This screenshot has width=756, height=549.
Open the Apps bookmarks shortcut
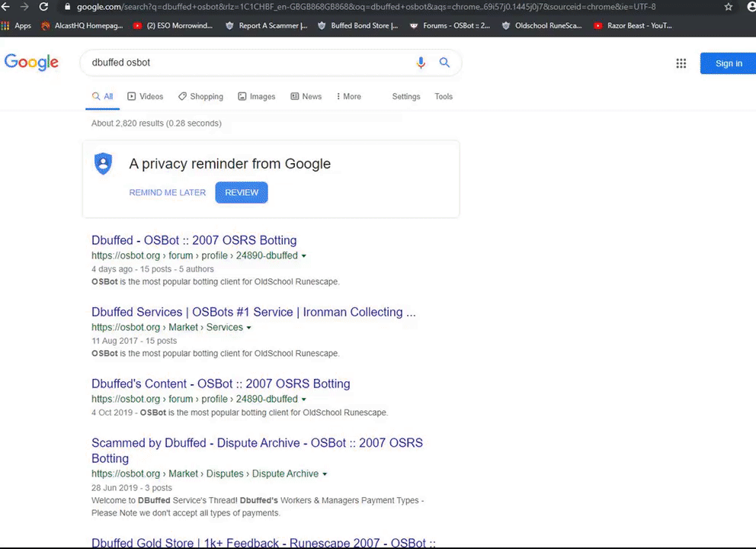click(16, 26)
